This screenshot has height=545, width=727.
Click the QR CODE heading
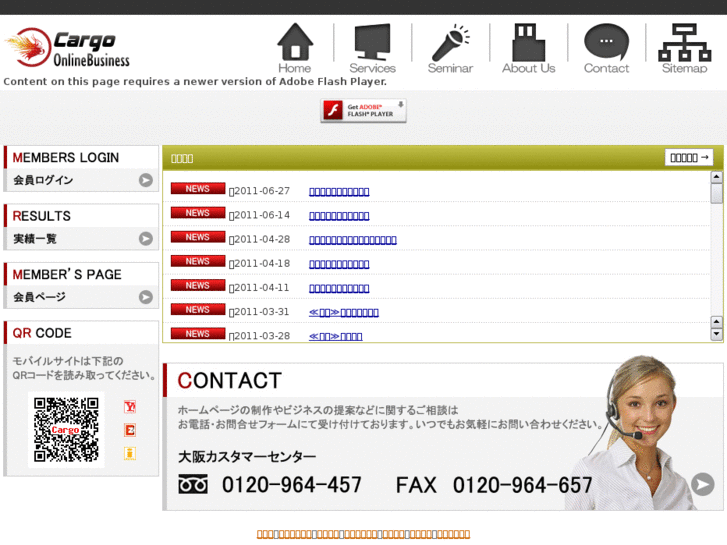(42, 333)
